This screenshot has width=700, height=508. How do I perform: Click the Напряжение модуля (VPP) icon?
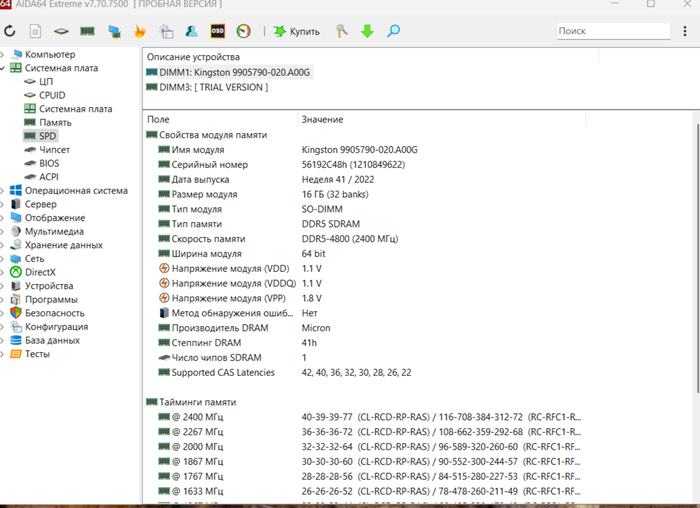pyautogui.click(x=164, y=298)
